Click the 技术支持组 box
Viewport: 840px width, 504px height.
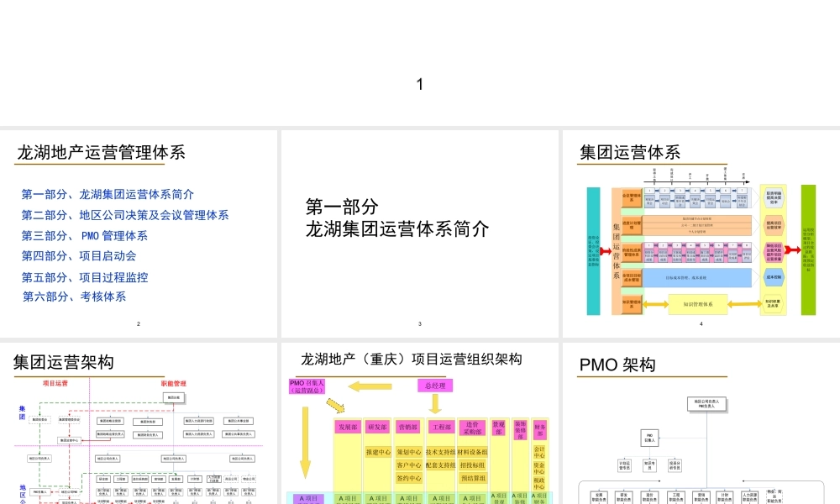click(440, 452)
